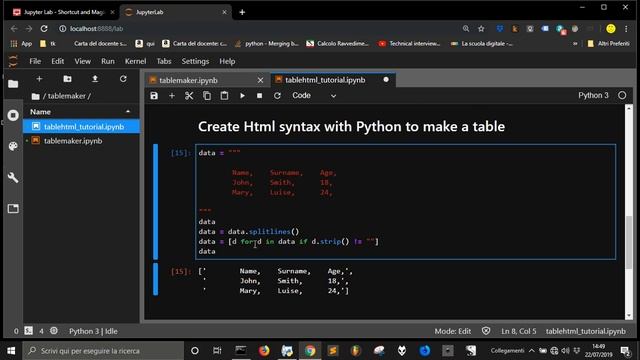The image size is (640, 360).
Task: Open the tablemaker breadcrumb folder
Action: [x=67, y=96]
